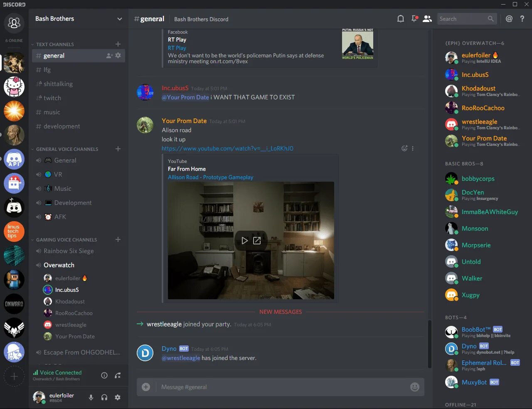Switch to the shittalking channel
This screenshot has width=532, height=409.
point(79,84)
